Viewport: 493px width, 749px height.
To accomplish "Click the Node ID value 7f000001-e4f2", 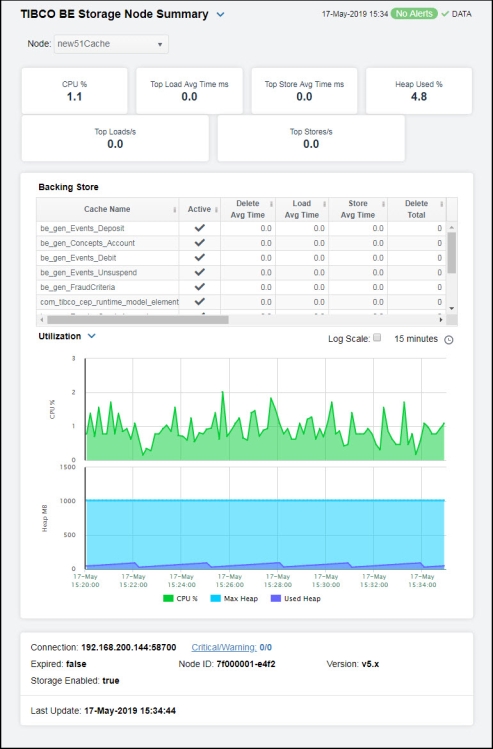I will (246, 664).
